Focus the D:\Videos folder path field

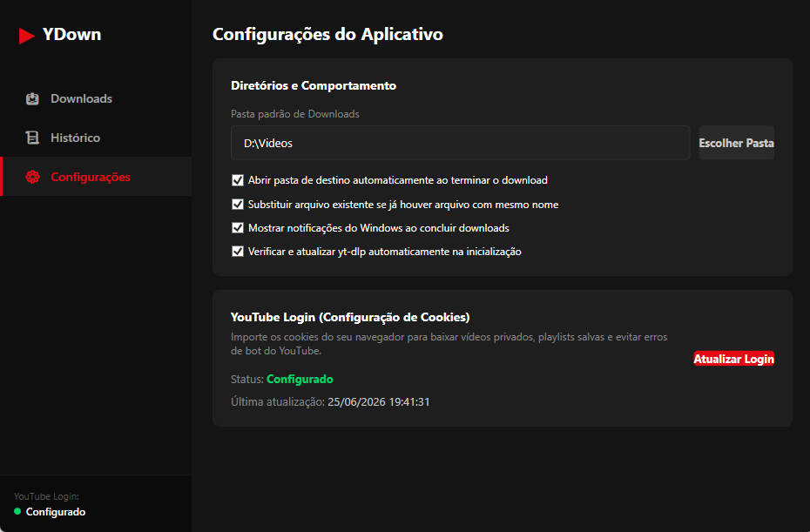(460, 143)
